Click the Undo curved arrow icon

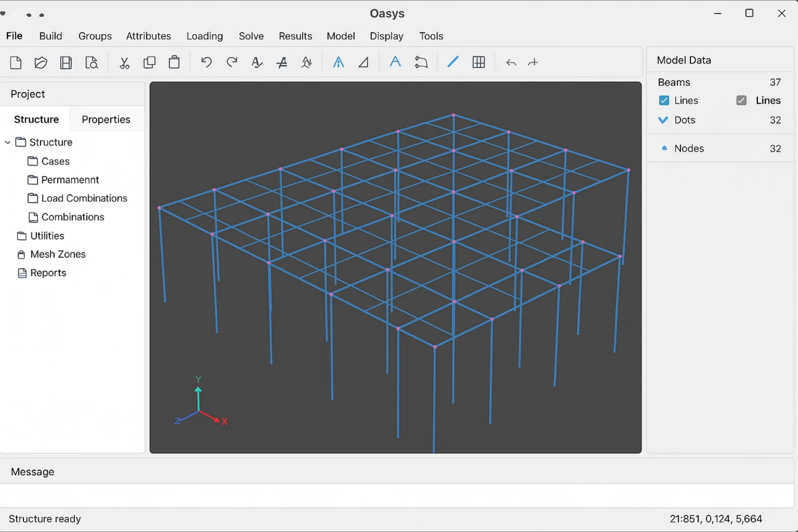click(206, 62)
